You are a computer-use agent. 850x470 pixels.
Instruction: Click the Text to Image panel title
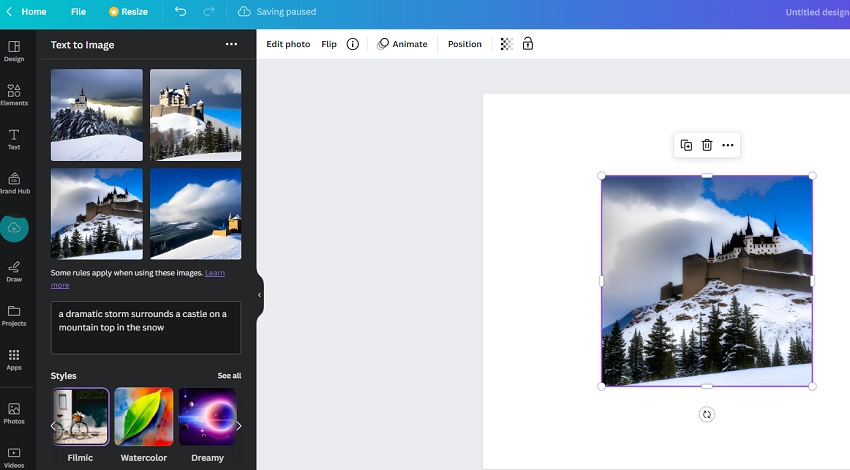point(82,45)
